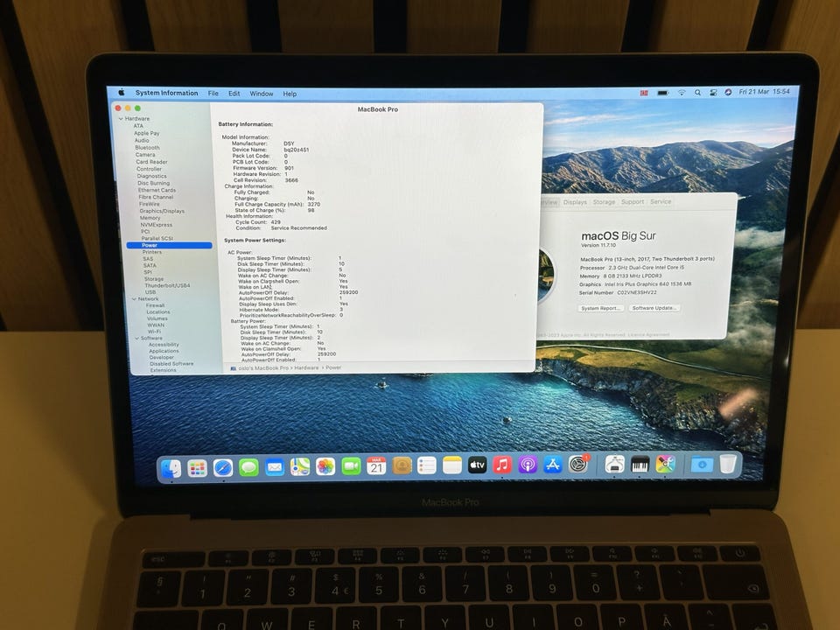Launch Apple TV from the dock

coord(478,465)
